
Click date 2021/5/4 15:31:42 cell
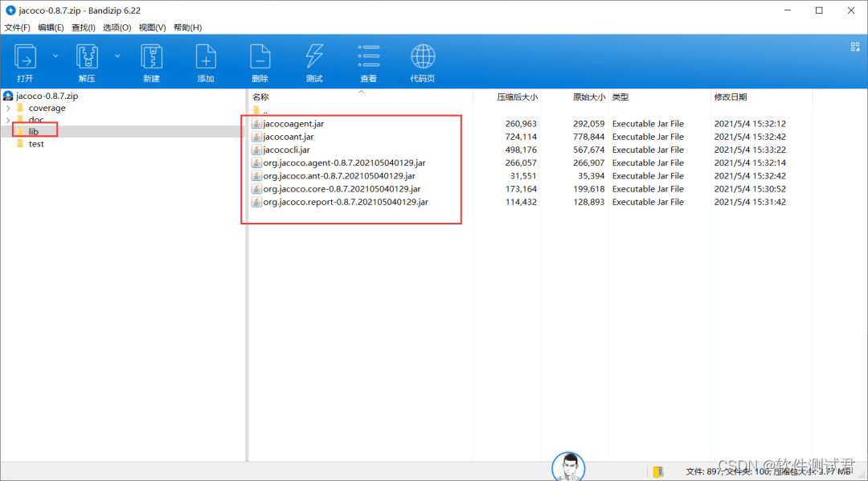(x=750, y=202)
